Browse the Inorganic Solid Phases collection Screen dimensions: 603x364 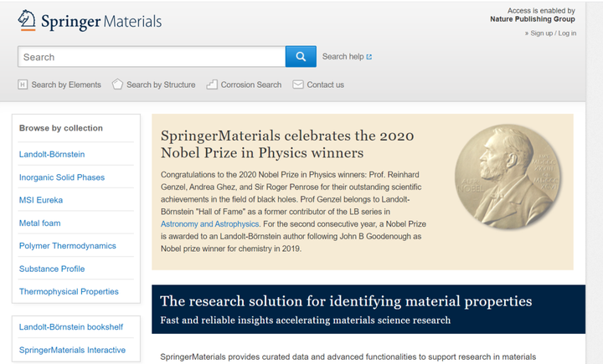point(62,177)
